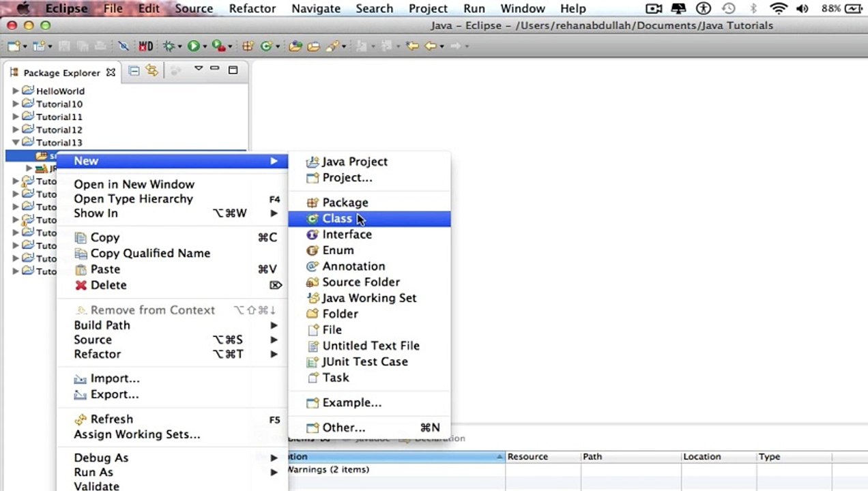Click Copy Qualified Name entry

coord(172,253)
